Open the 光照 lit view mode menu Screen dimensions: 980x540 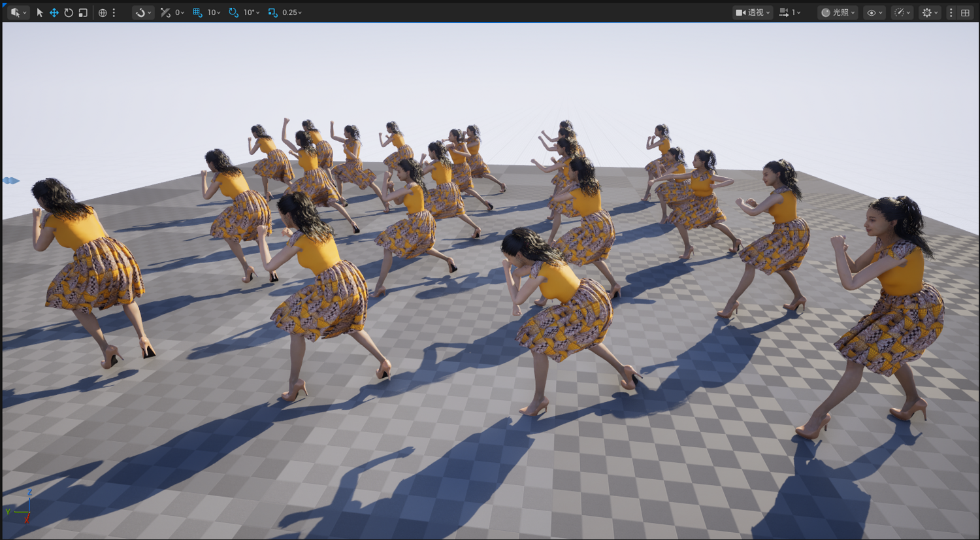coord(838,12)
